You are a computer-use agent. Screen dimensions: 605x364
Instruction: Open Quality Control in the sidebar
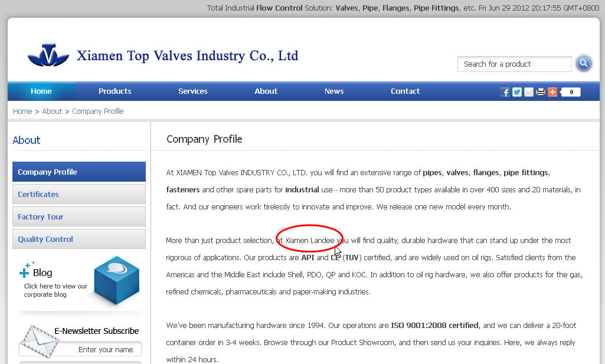click(79, 239)
